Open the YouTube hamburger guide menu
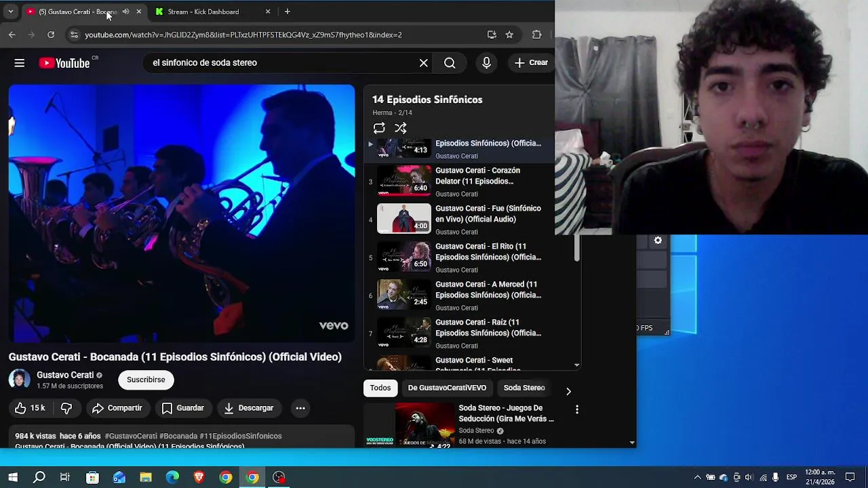Viewport: 868px width, 488px height. 19,63
